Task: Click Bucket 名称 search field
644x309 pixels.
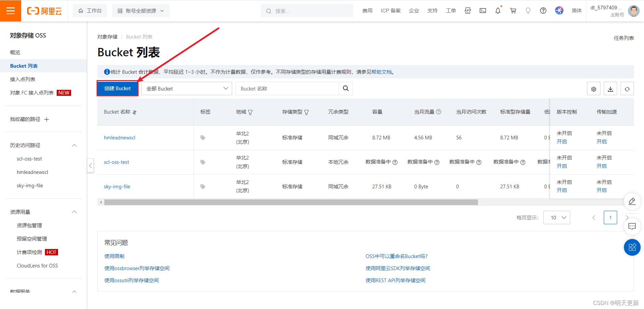Action: click(287, 88)
